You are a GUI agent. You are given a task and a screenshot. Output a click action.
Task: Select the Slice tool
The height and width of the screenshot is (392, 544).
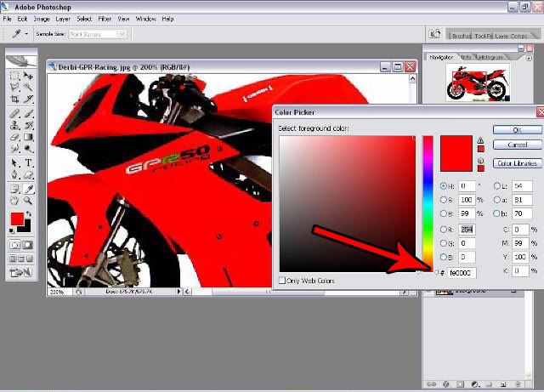28,99
